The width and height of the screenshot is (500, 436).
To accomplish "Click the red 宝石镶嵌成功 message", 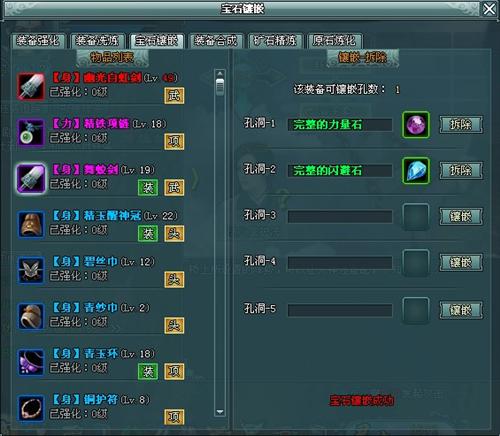I will point(362,400).
